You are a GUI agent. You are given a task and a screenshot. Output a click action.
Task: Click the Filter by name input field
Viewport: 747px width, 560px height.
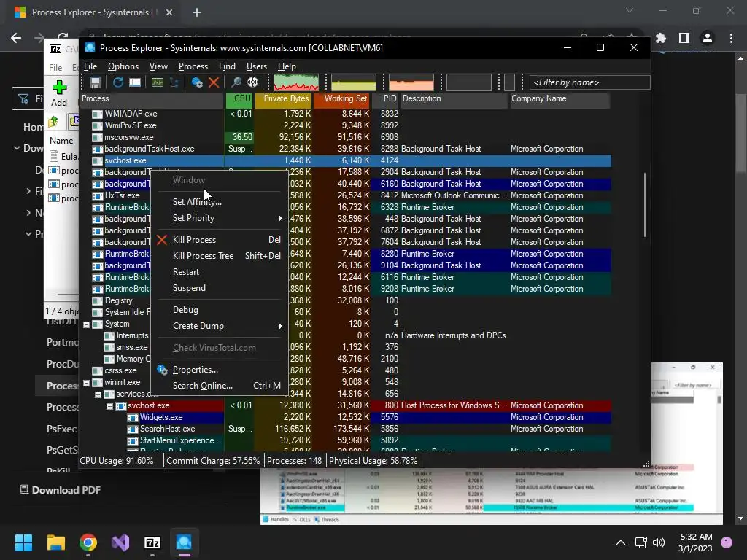pos(589,82)
